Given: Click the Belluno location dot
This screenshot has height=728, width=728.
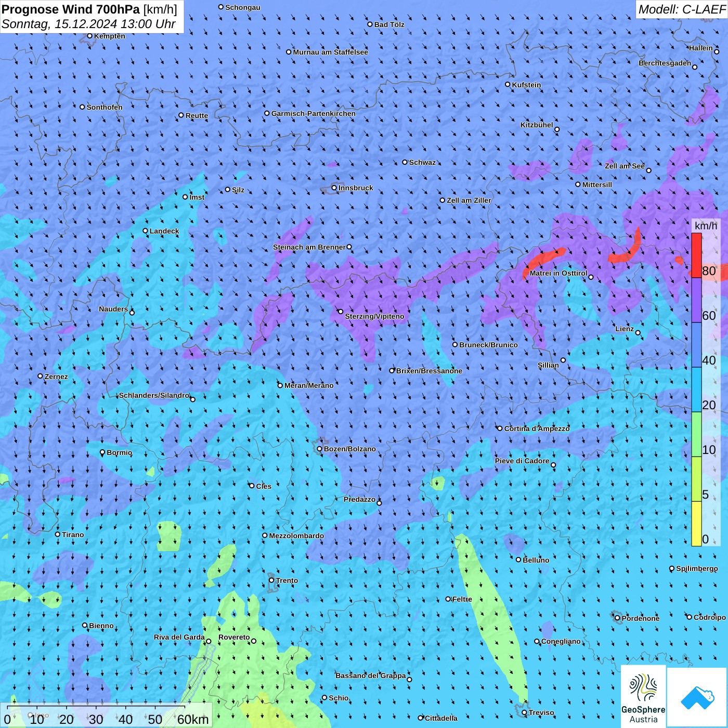Looking at the screenshot, I should pyautogui.click(x=518, y=560).
